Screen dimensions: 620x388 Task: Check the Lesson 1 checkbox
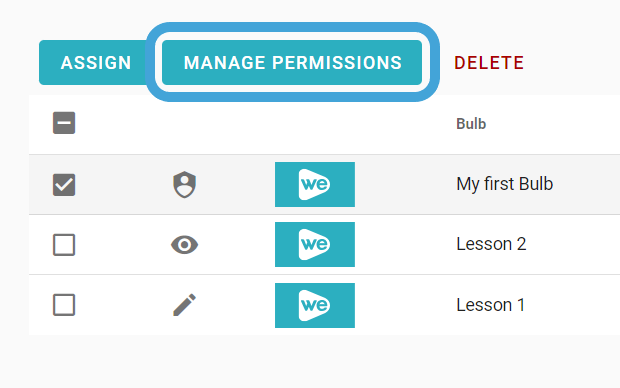pos(64,305)
